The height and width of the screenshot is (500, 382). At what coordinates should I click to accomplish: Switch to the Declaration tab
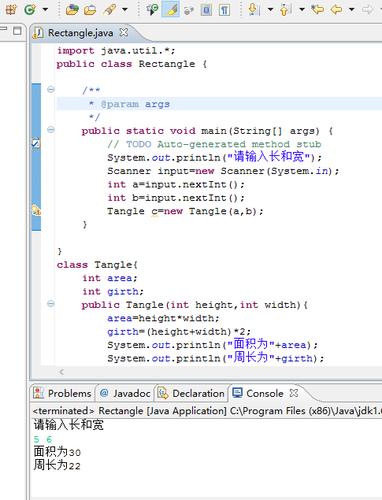191,393
